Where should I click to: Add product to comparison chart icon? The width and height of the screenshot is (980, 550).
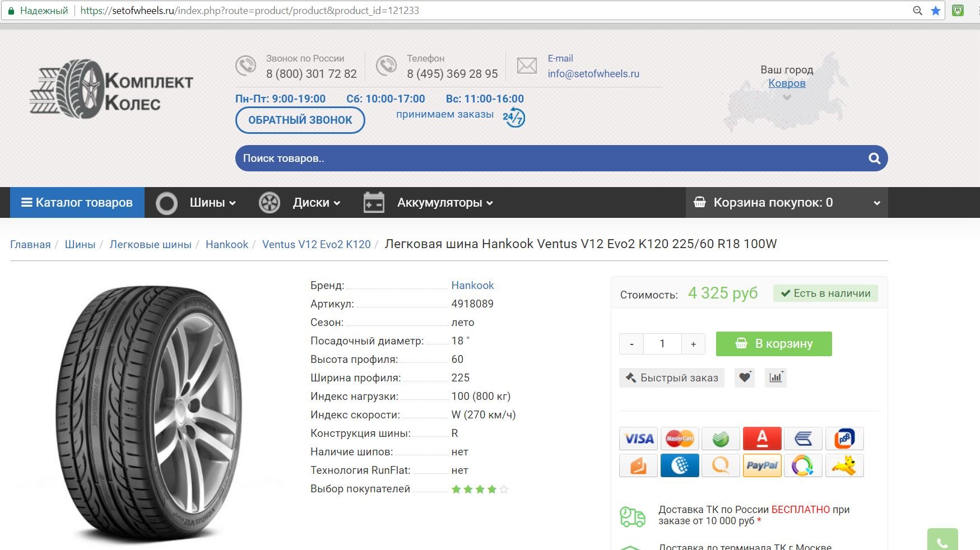[776, 377]
